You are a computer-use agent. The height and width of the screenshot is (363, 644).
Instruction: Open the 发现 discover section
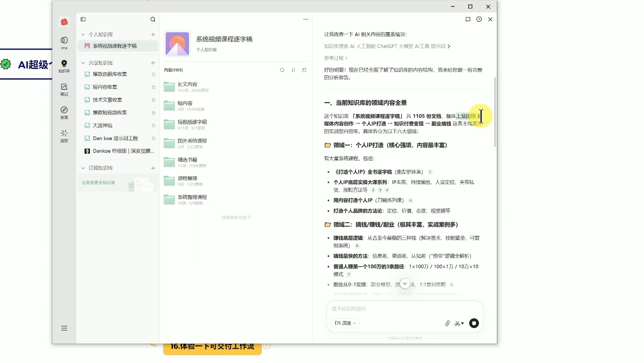pyautogui.click(x=64, y=113)
